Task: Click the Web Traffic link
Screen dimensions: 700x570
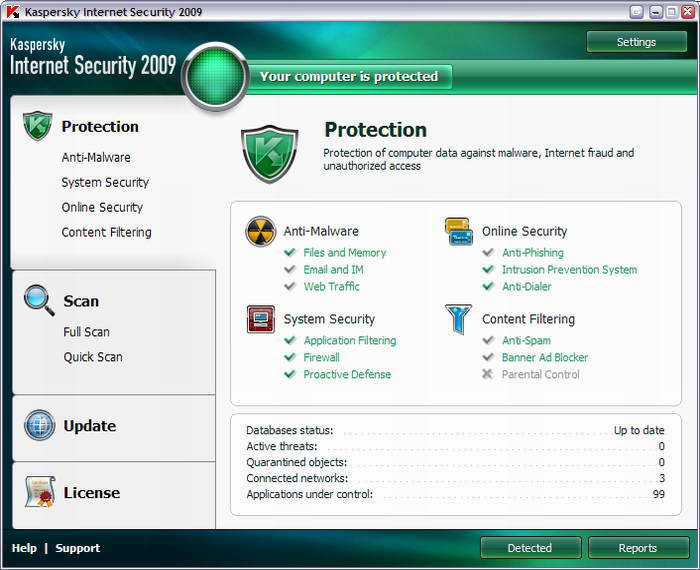Action: point(332,287)
